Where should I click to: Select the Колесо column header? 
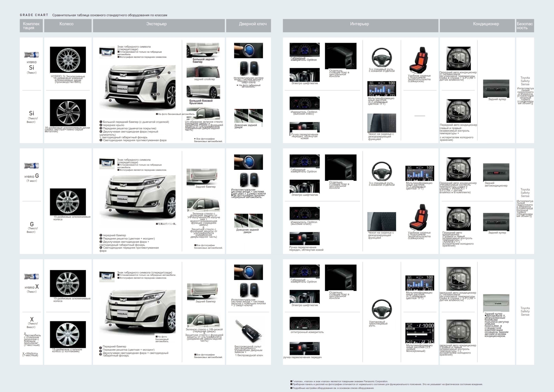[x=68, y=26]
